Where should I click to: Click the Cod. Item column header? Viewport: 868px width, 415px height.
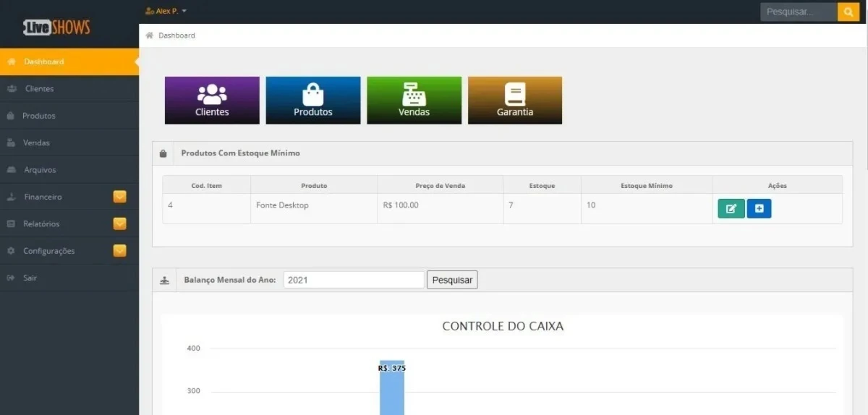207,186
